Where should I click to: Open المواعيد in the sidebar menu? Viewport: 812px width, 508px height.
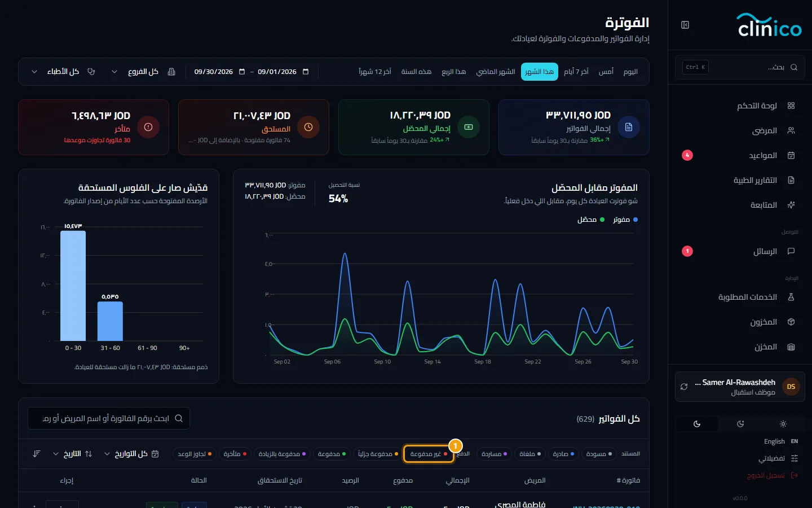(740, 155)
